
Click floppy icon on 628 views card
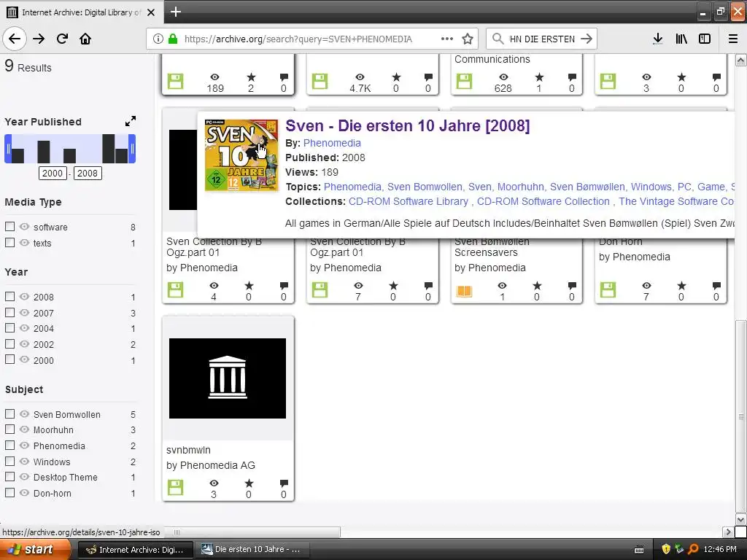pyautogui.click(x=464, y=81)
